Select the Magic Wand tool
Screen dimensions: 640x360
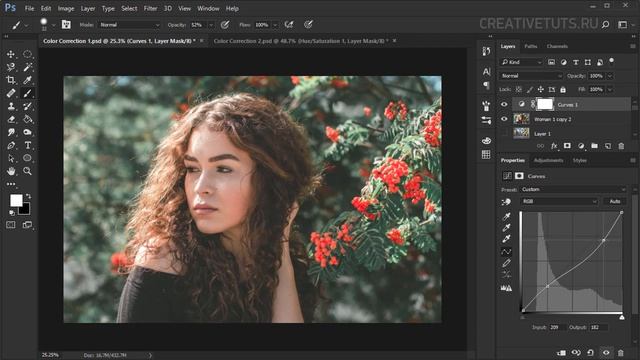[27, 67]
